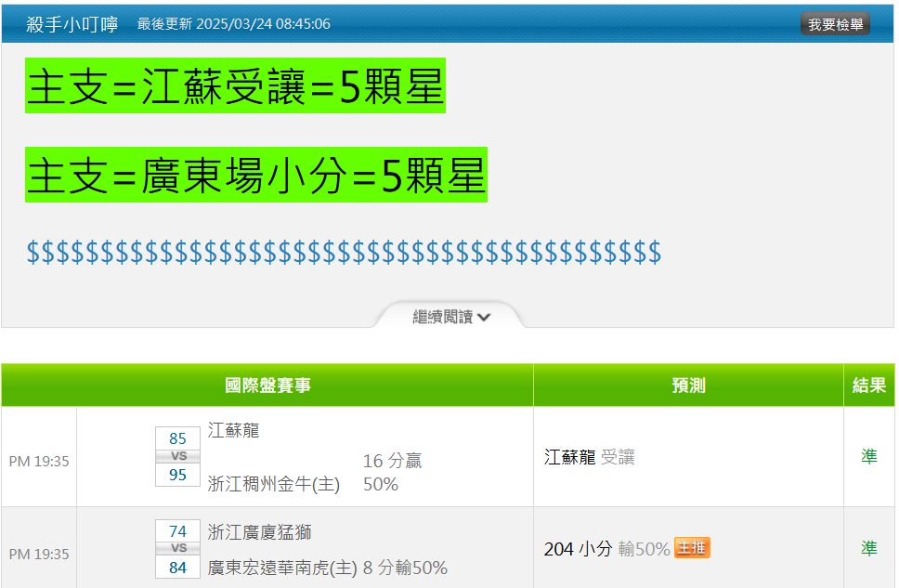Select the 預測 column header

click(688, 385)
